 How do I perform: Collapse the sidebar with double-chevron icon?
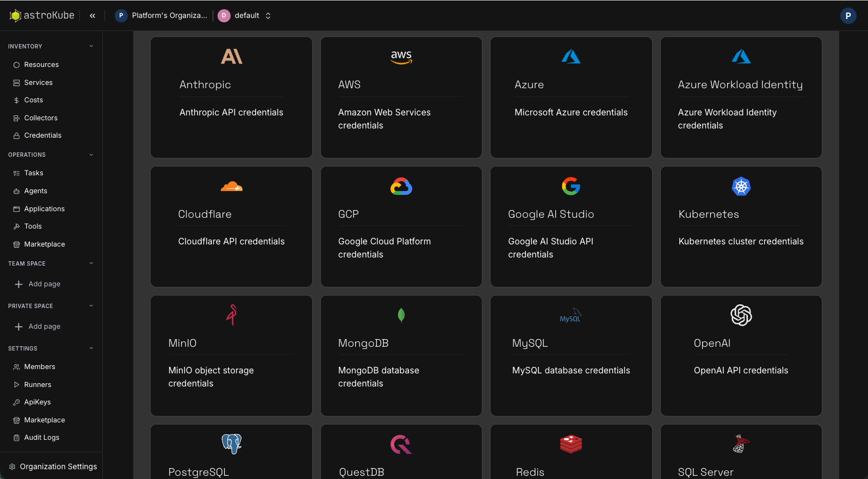(x=92, y=16)
